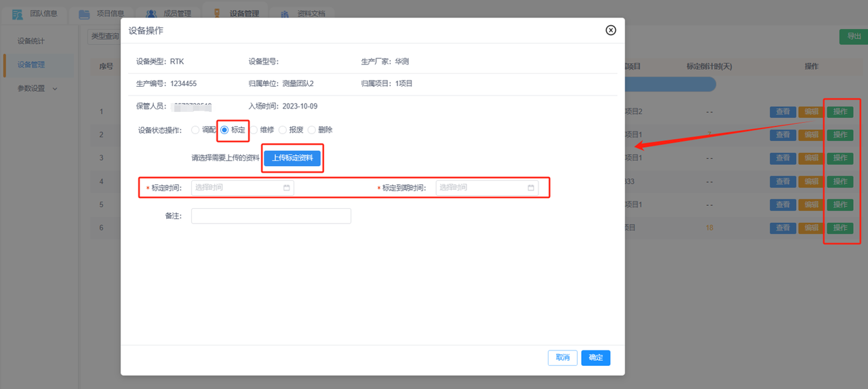Choose the 报废 radio option
Viewport: 868px width, 389px height.
pyautogui.click(x=283, y=130)
